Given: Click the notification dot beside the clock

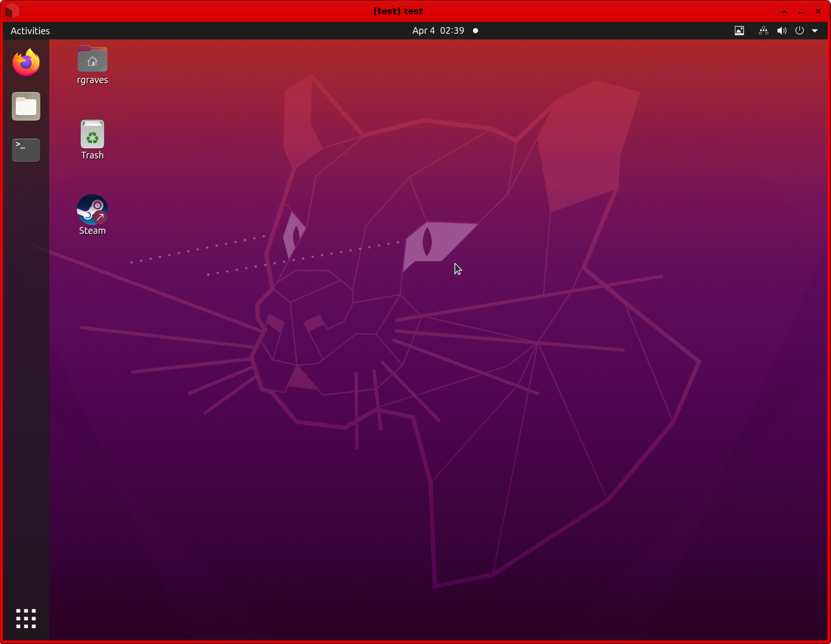Looking at the screenshot, I should [475, 31].
